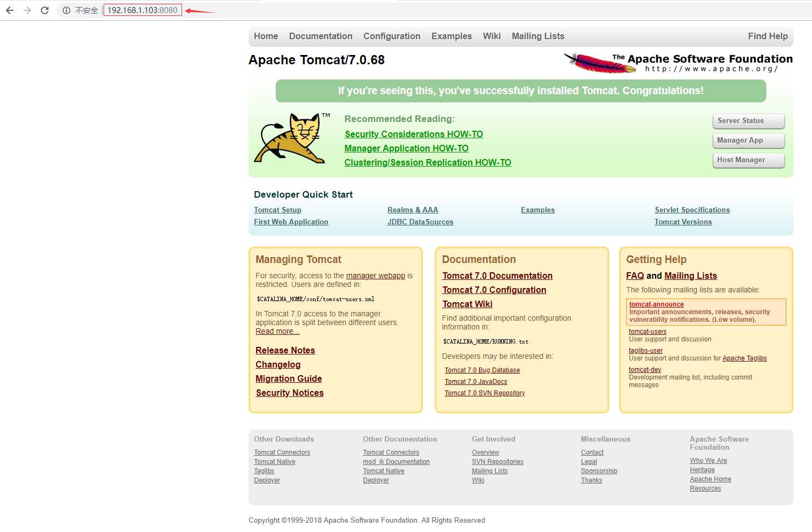812x532 pixels.
Task: Click the Apache Software Foundation feather logo
Action: coord(678,63)
